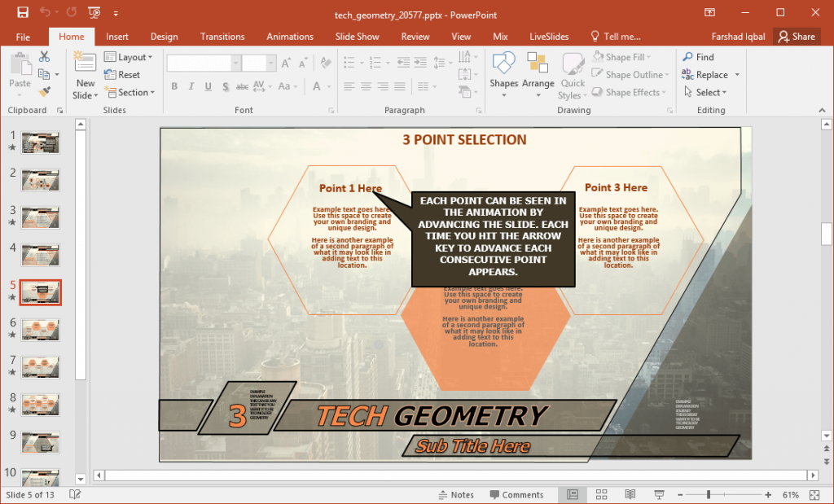The height and width of the screenshot is (504, 834).
Task: Select slide 3 thumbnail
Action: pos(38,217)
